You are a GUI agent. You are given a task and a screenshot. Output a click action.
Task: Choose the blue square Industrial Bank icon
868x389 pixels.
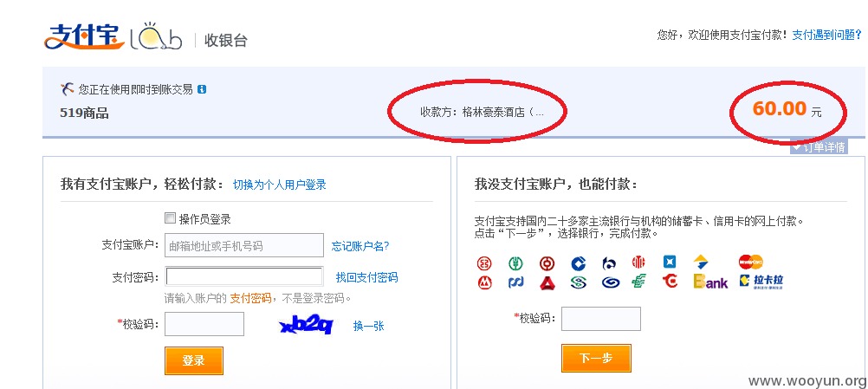(670, 262)
